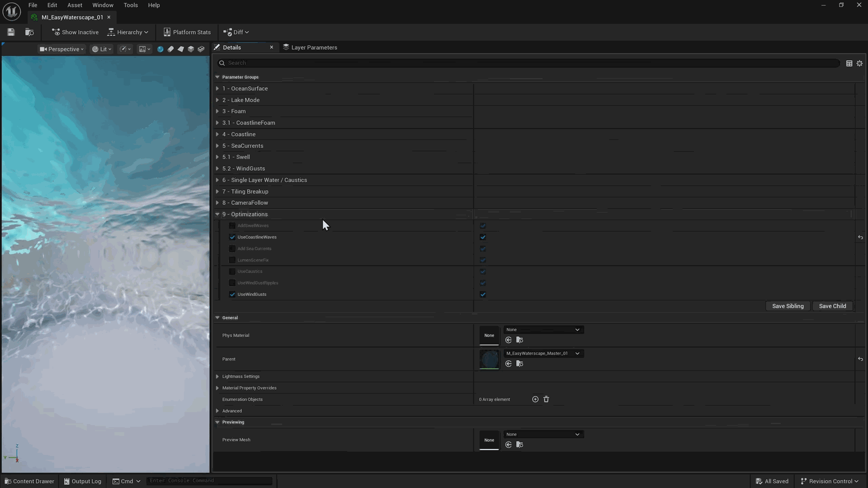The width and height of the screenshot is (868, 488).
Task: Set sphere preview mesh primitive
Action: coord(160,49)
